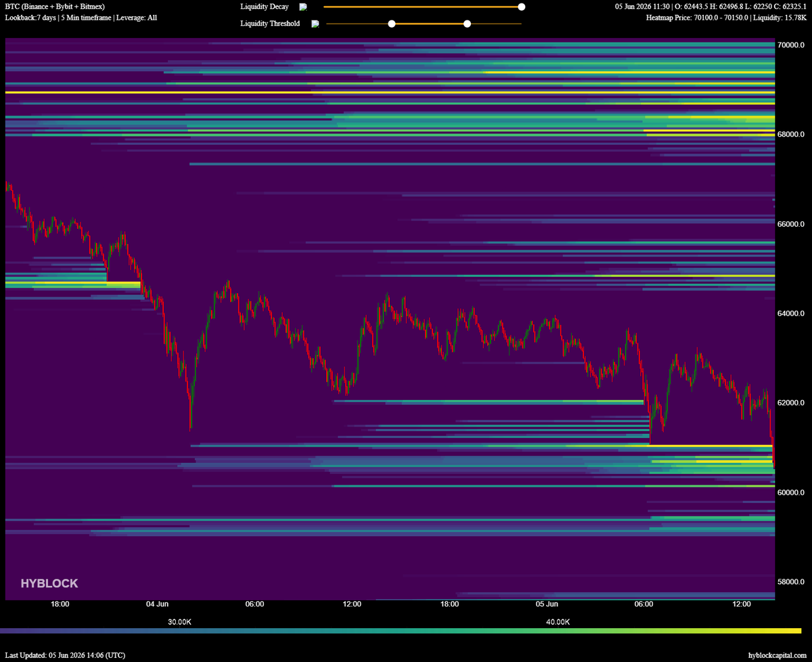Click the 30.00K color scale label

pos(180,622)
